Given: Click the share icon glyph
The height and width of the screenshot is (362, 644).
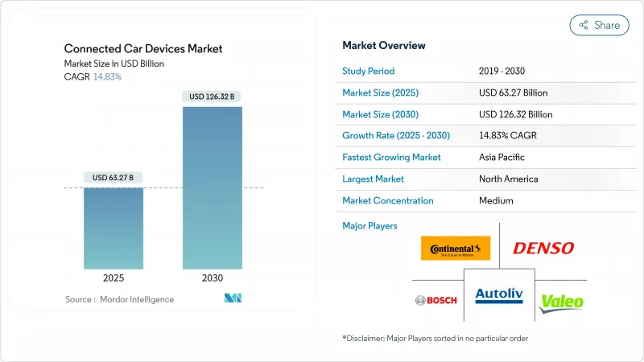Looking at the screenshot, I should 584,25.
